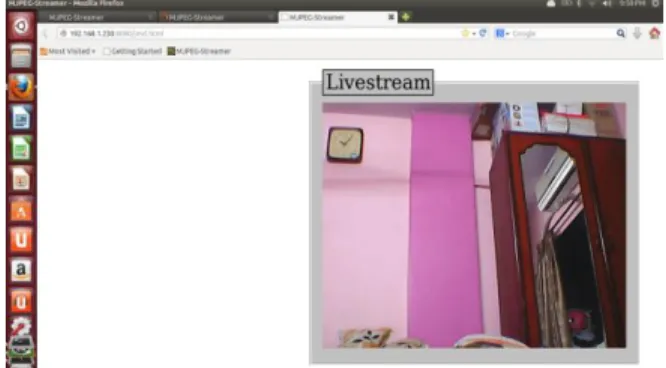Image resolution: width=666 pixels, height=368 pixels.
Task: Open the Downloads arrow icon
Action: tap(637, 33)
